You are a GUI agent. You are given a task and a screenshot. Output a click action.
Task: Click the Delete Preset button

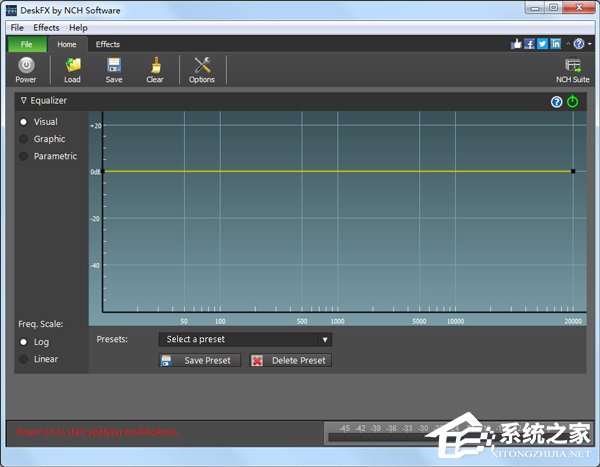coord(291,360)
